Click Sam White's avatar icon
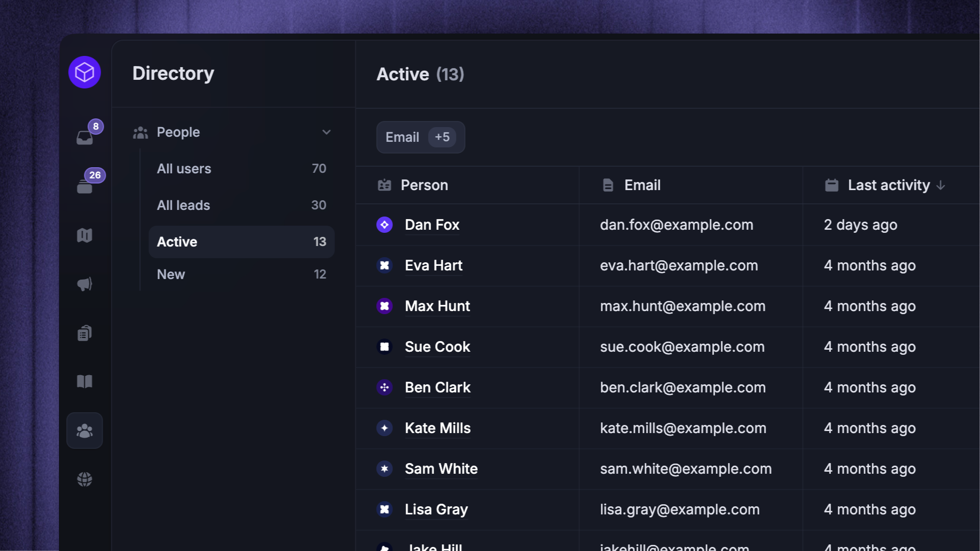This screenshot has height=551, width=980. [384, 469]
